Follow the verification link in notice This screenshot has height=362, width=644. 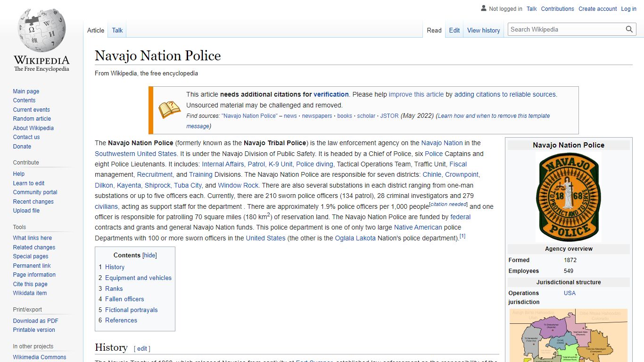[331, 94]
